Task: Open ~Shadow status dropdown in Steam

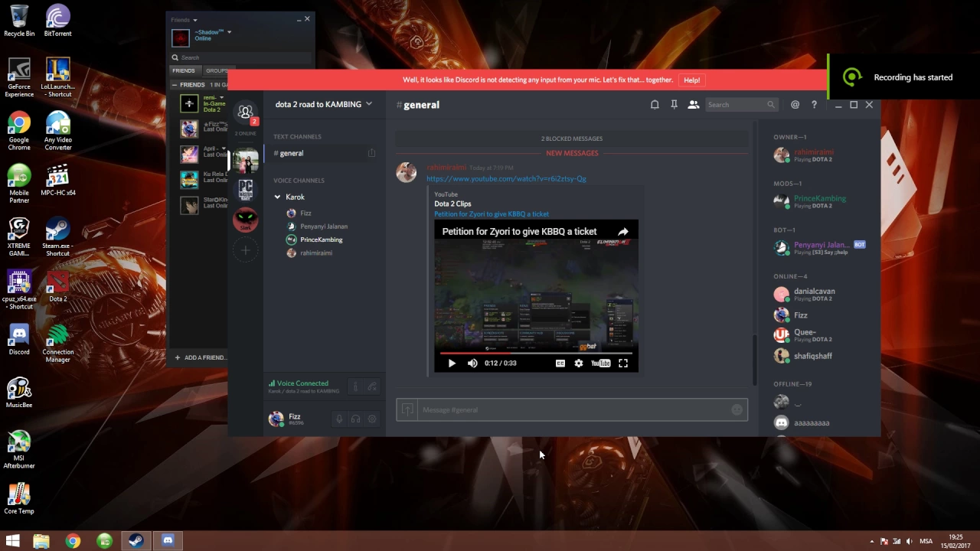Action: click(229, 32)
